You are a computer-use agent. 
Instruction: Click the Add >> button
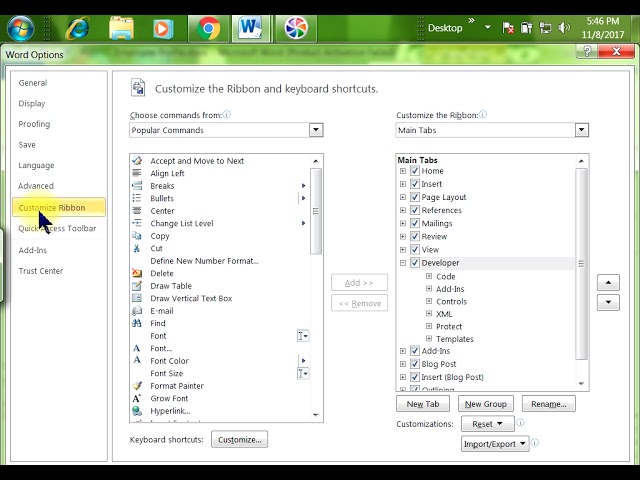[359, 282]
